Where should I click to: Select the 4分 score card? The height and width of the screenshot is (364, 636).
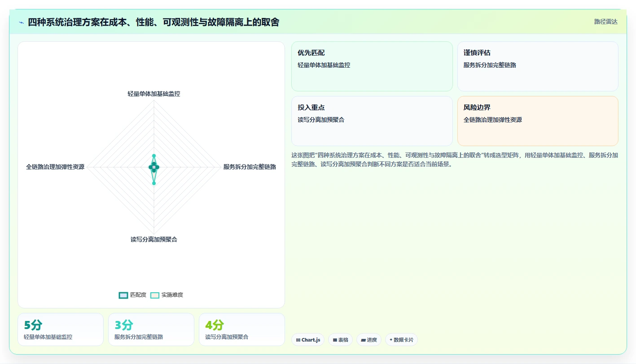(242, 329)
